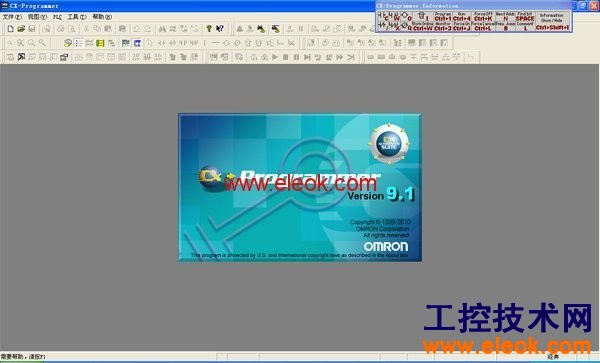This screenshot has height=363, width=600.
Task: Click the window with black arrow icon
Action: click(21, 57)
